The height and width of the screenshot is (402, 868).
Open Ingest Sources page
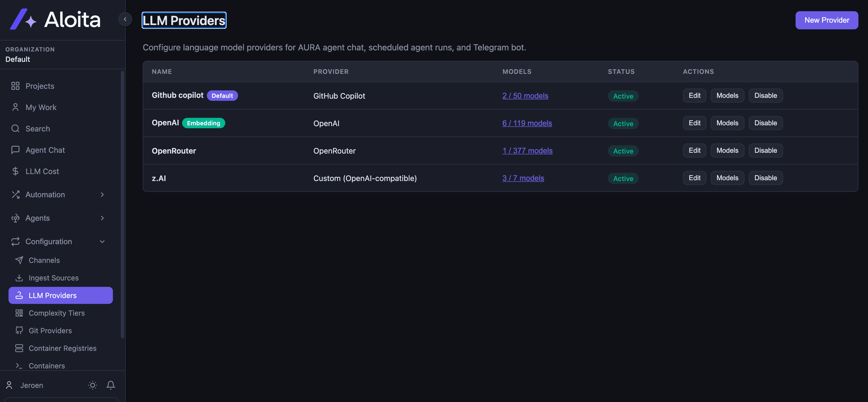click(x=61, y=278)
